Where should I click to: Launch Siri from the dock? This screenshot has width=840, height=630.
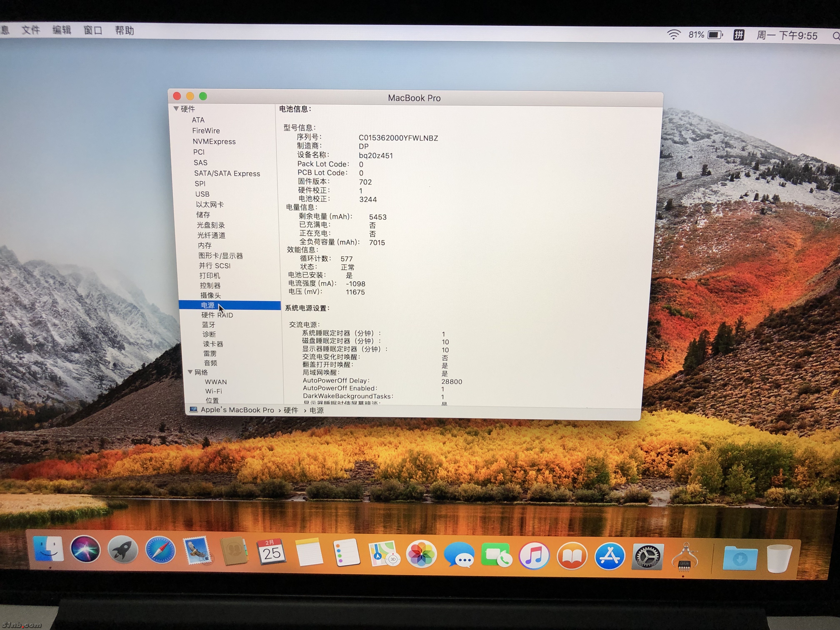click(x=85, y=549)
